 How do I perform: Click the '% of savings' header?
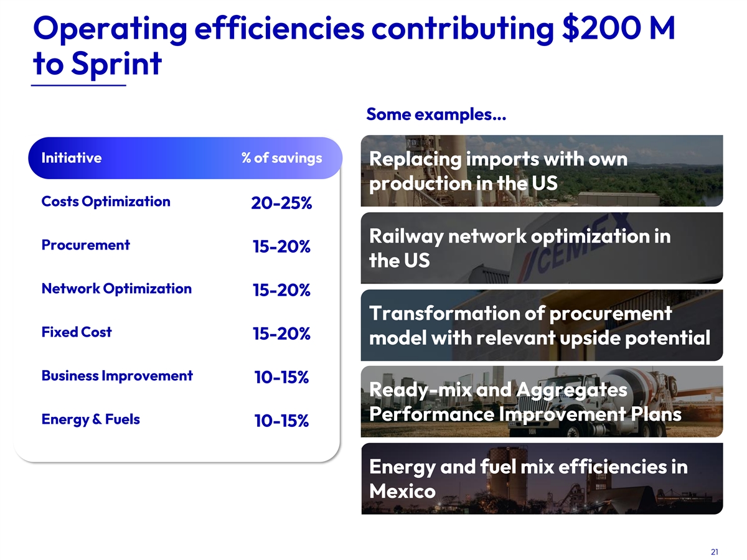point(281,158)
